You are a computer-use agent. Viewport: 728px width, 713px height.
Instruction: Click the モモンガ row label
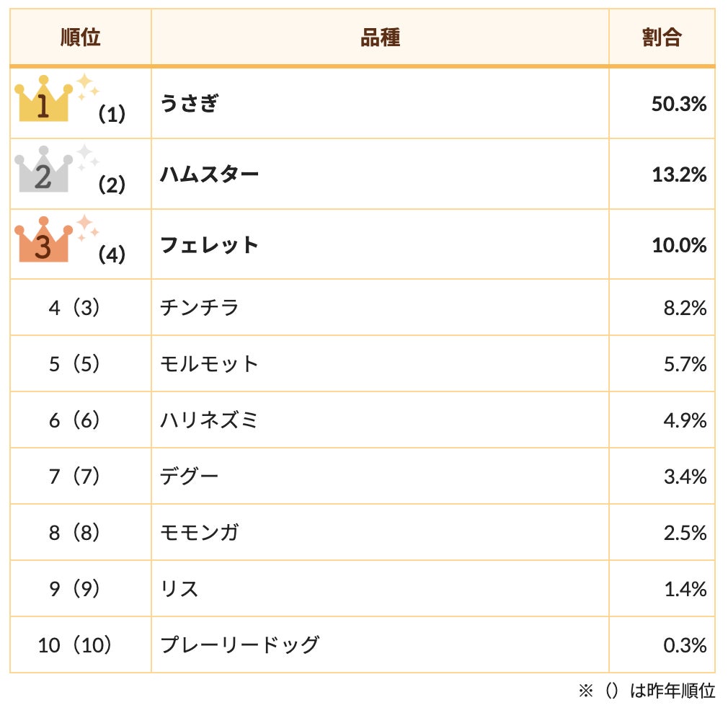pos(199,533)
